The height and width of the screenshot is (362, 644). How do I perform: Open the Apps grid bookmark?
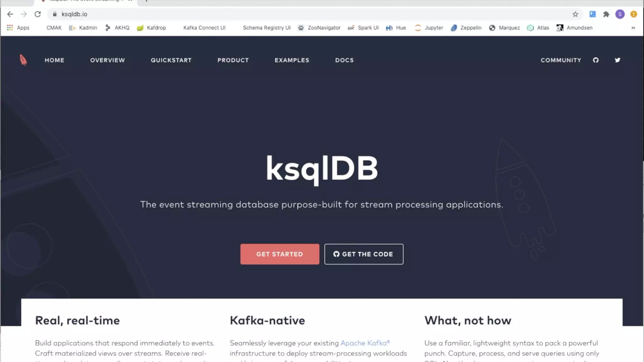[18, 28]
